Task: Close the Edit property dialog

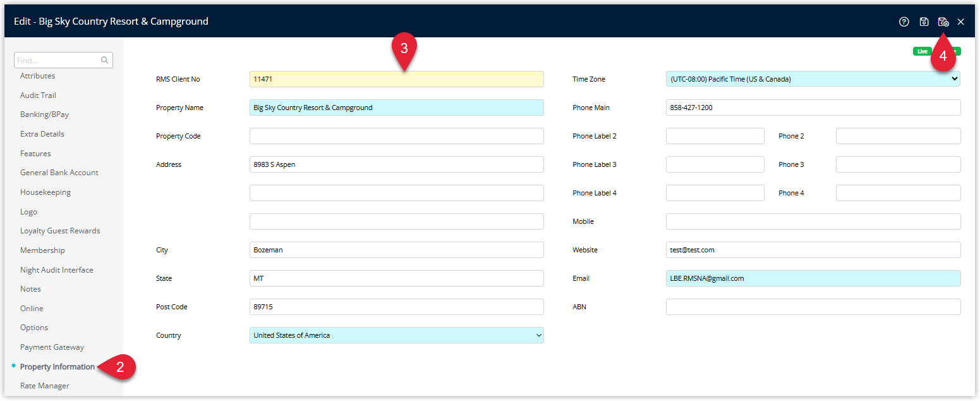Action: [x=960, y=22]
